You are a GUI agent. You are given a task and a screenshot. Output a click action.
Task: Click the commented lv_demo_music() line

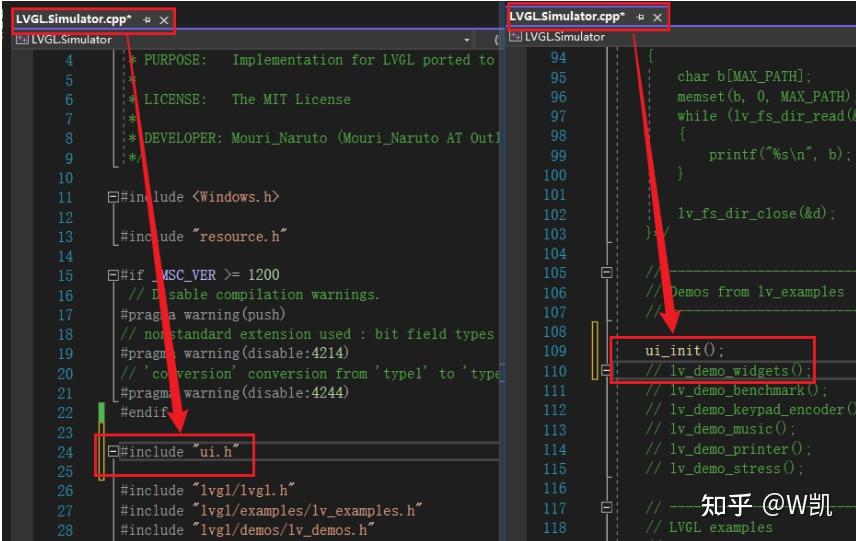coord(720,429)
